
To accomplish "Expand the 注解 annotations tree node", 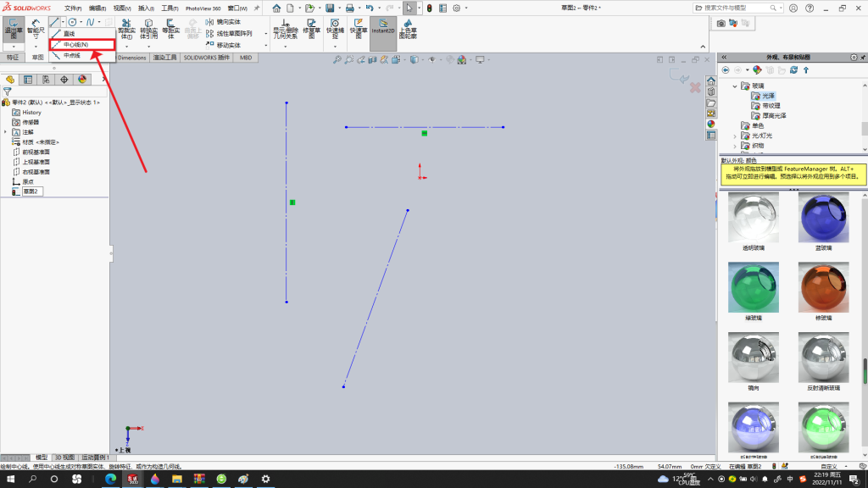I will pyautogui.click(x=6, y=132).
